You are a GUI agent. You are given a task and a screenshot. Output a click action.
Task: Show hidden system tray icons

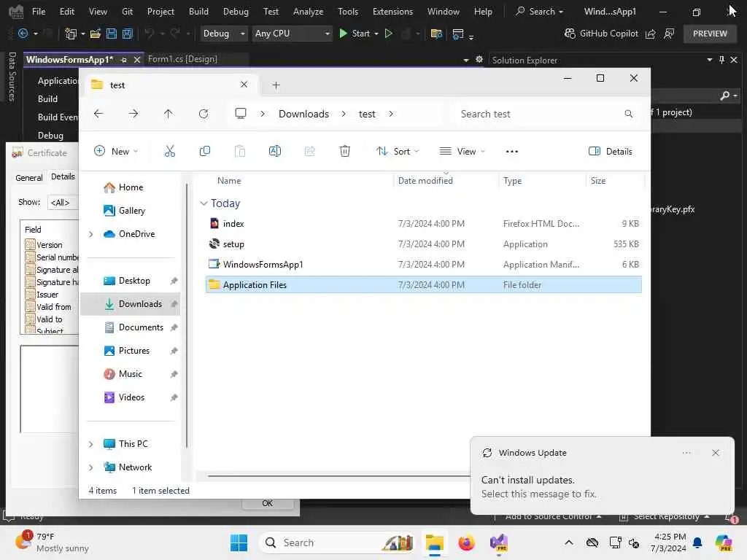pyautogui.click(x=568, y=542)
